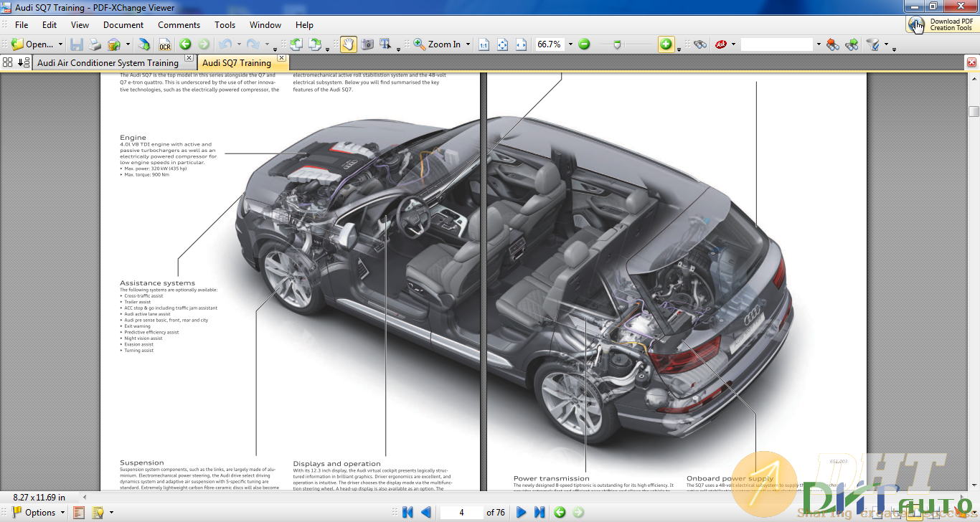Screen dimensions: 980x522
Task: Switch to Audi Air Conditioner System Training tab
Action: 108,63
